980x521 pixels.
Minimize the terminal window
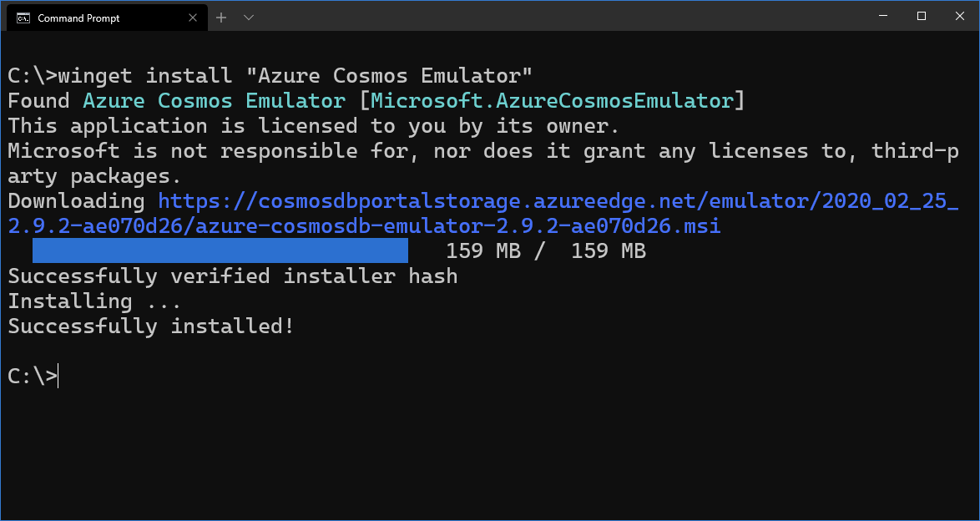click(x=883, y=16)
